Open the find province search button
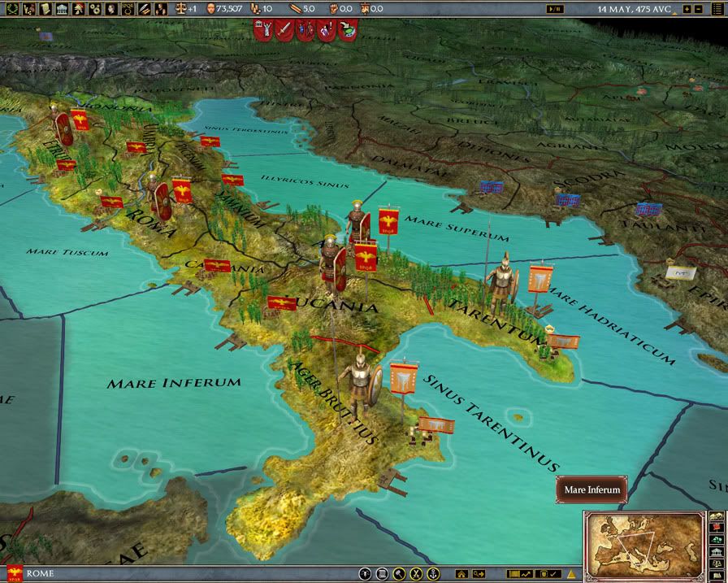This screenshot has width=728, height=583. [479, 575]
